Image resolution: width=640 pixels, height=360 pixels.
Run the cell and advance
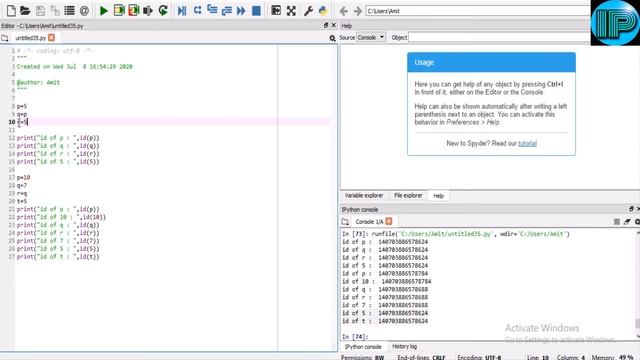[x=133, y=11]
